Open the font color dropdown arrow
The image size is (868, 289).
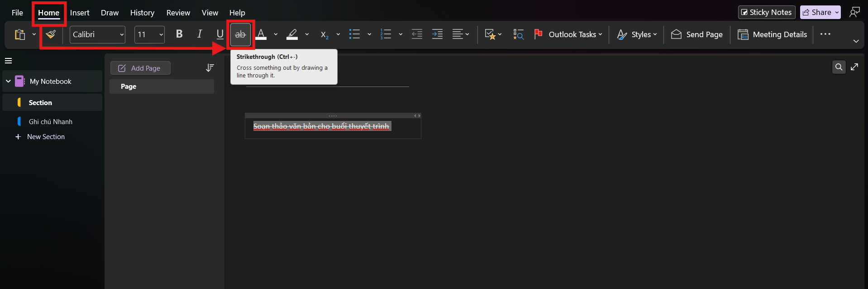(276, 34)
